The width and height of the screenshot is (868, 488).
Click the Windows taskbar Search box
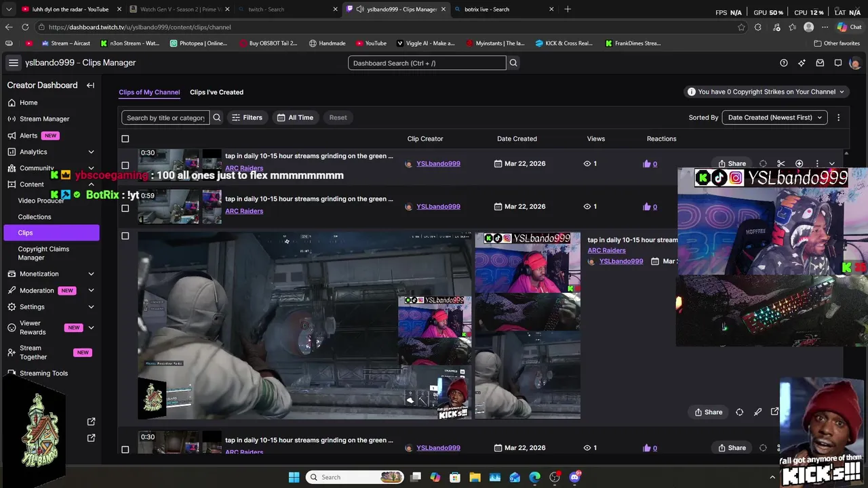[x=356, y=477]
